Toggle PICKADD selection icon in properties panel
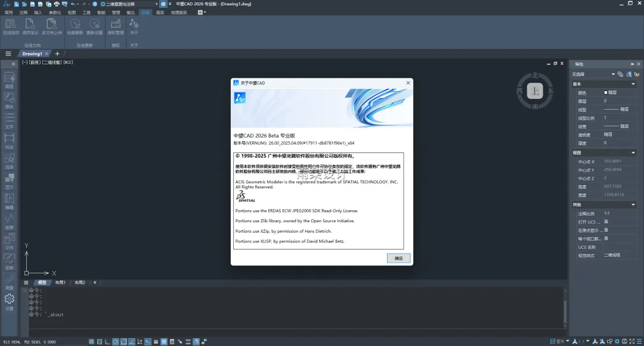This screenshot has height=346, width=644. click(x=620, y=74)
